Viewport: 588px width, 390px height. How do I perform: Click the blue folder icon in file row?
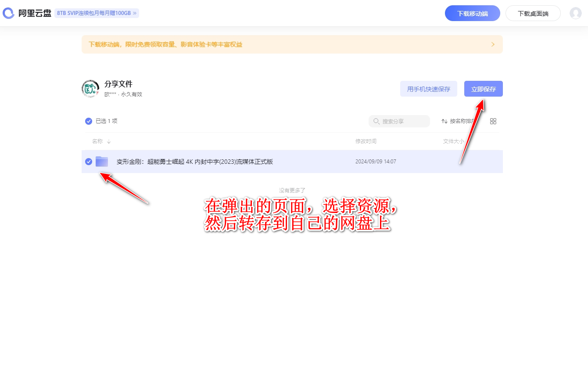102,162
